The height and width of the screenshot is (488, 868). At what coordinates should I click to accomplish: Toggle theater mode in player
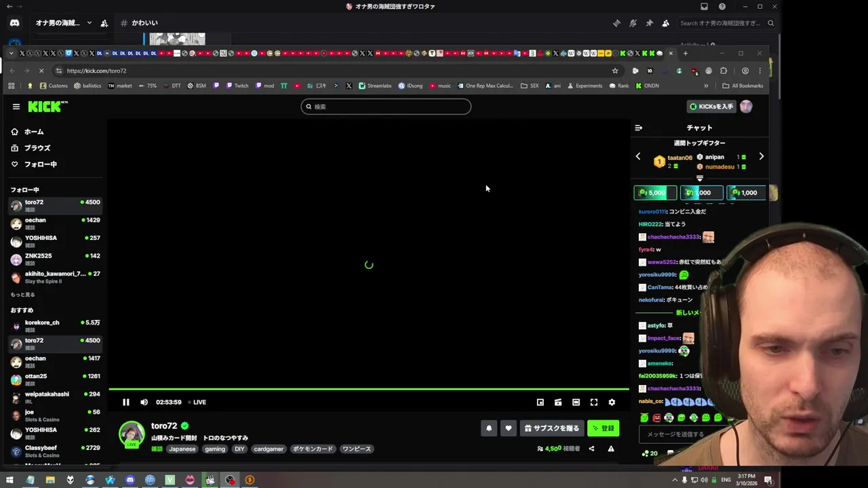tap(576, 402)
